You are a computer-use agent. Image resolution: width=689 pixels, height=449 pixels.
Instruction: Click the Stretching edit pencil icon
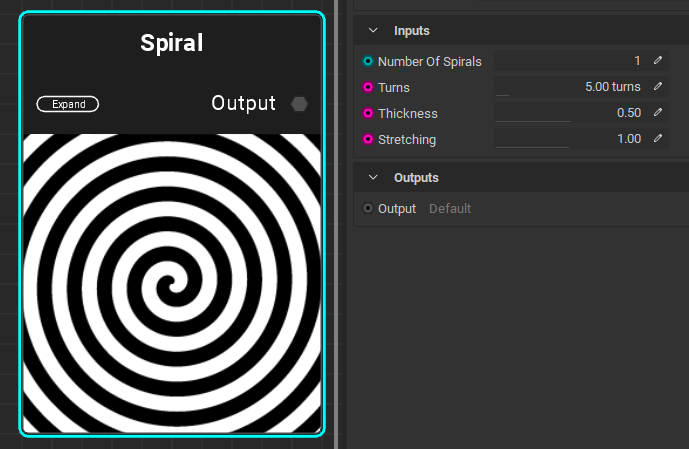click(x=658, y=139)
